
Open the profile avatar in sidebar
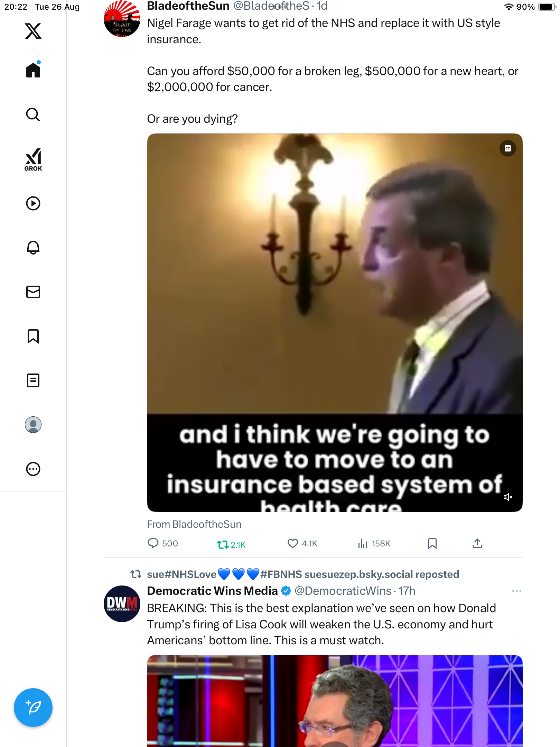[x=33, y=425]
